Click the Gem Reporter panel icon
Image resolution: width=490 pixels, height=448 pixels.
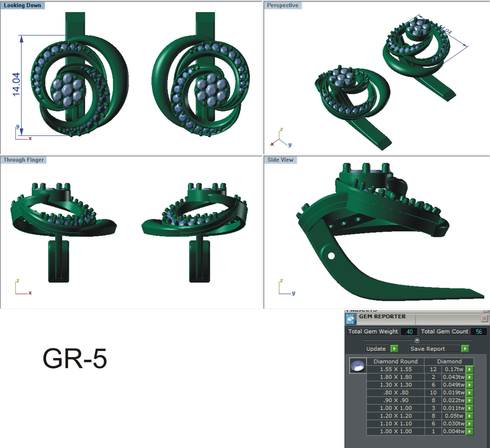coord(351,319)
